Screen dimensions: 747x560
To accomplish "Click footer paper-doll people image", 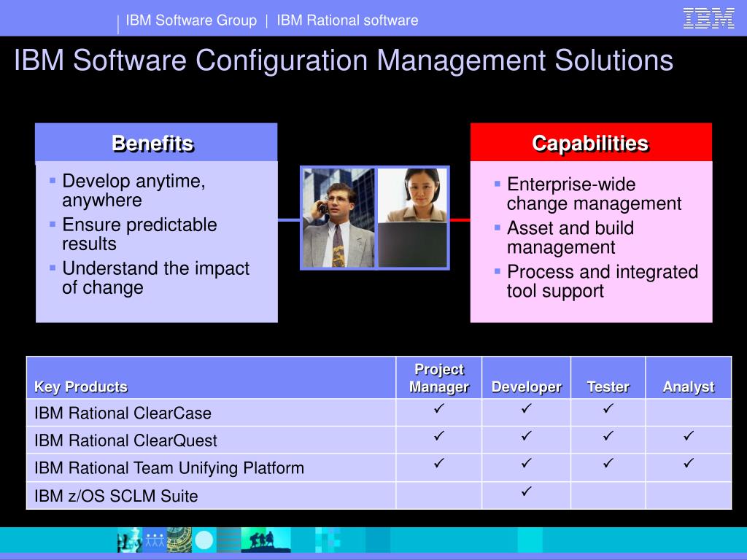I will click(155, 540).
